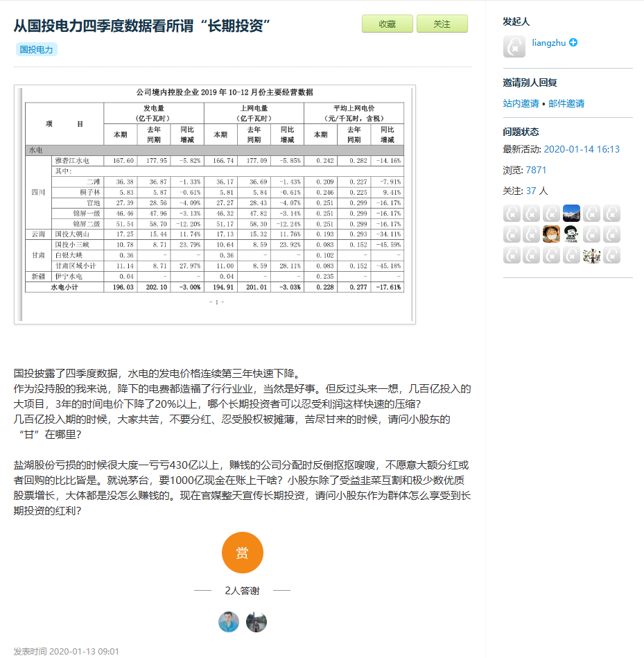The width and height of the screenshot is (644, 658).
Task: Open the thanker avatar in blue shirt
Action: (x=229, y=622)
